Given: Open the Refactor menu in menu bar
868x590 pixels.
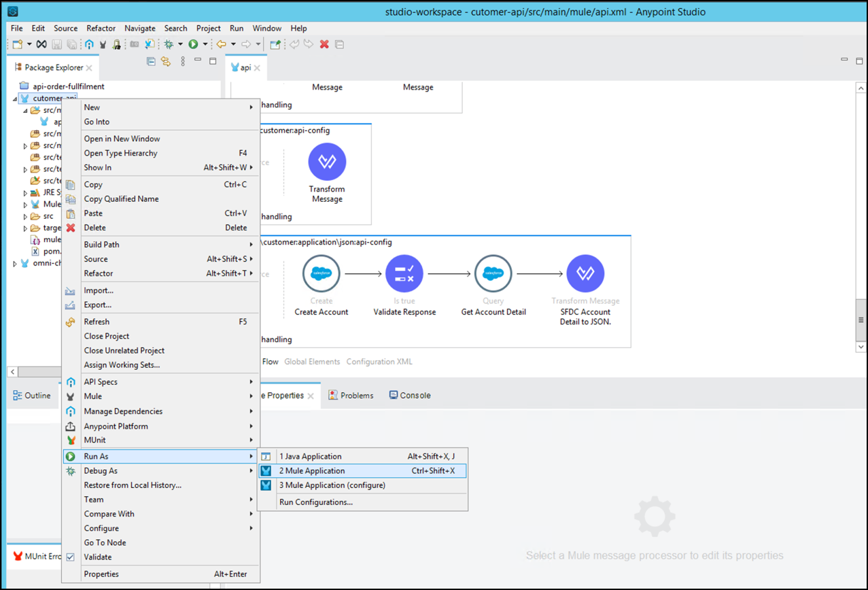Looking at the screenshot, I should [101, 29].
